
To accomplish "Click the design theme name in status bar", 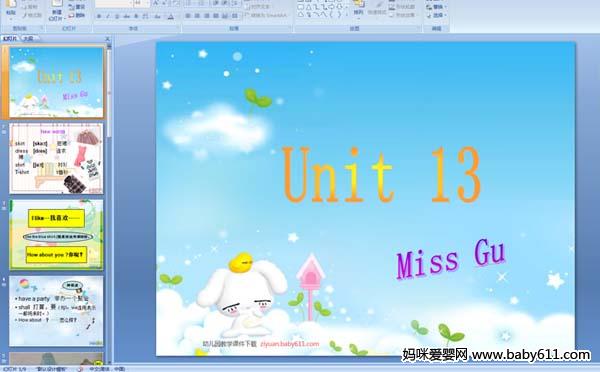I will pyautogui.click(x=52, y=369).
